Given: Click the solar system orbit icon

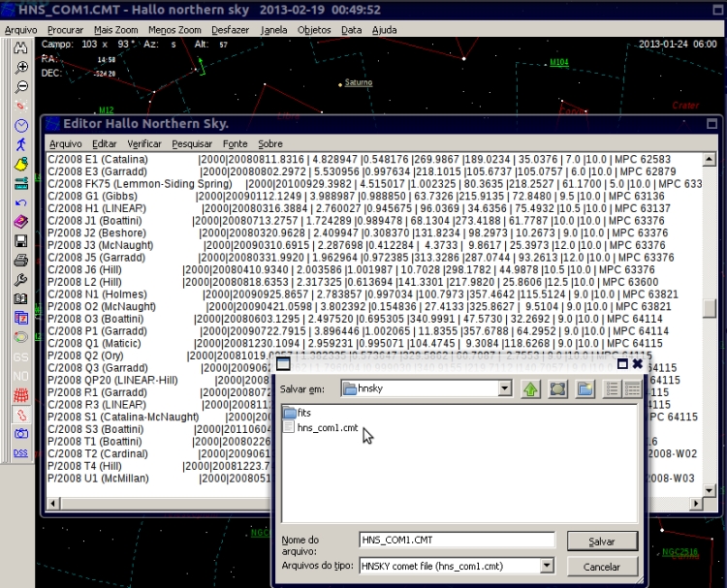Looking at the screenshot, I should pos(21,337).
